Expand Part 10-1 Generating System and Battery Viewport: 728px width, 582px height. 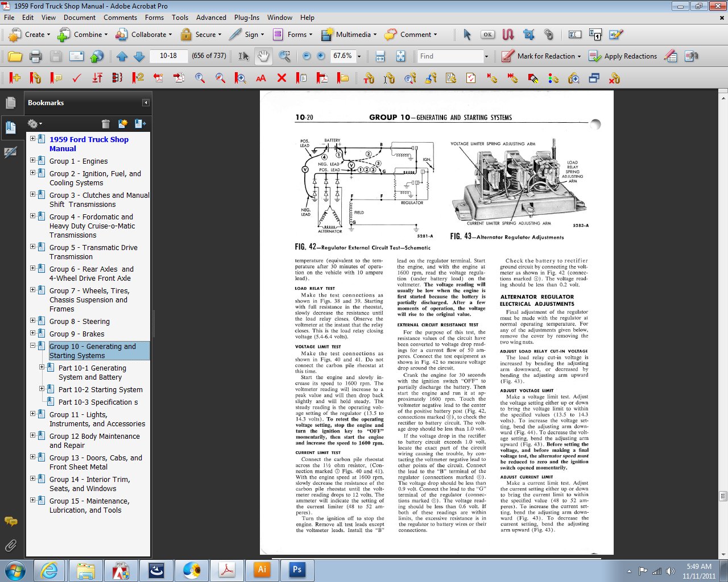pos(42,367)
